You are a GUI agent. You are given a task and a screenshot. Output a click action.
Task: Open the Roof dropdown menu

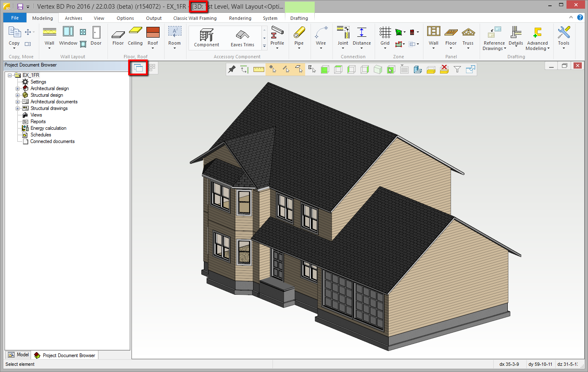153,48
